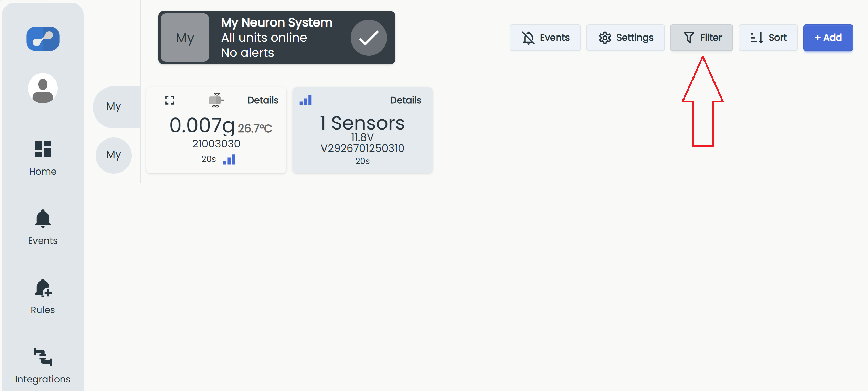The image size is (868, 391).
Task: Open the Settings gear button
Action: (625, 38)
